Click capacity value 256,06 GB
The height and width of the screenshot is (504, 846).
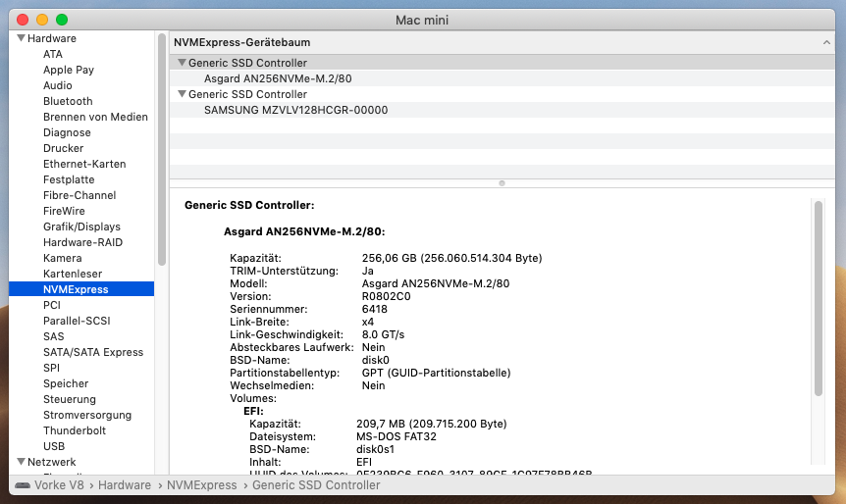(452, 258)
